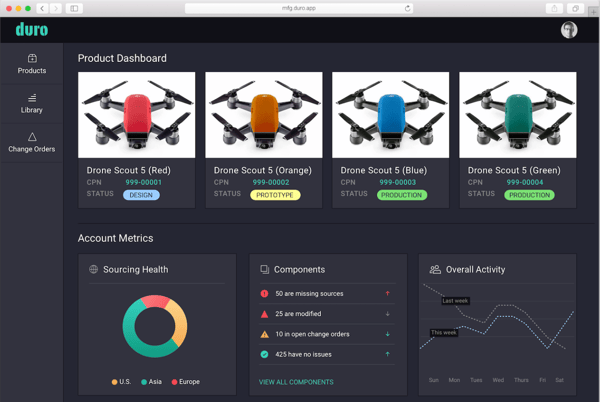Screen dimensions: 600x402
Task: Click the Asia legend color dot
Action: (145, 382)
